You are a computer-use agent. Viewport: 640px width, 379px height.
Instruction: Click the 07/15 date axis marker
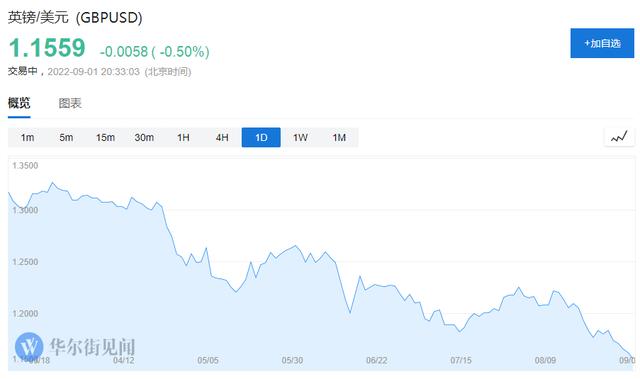click(x=461, y=360)
